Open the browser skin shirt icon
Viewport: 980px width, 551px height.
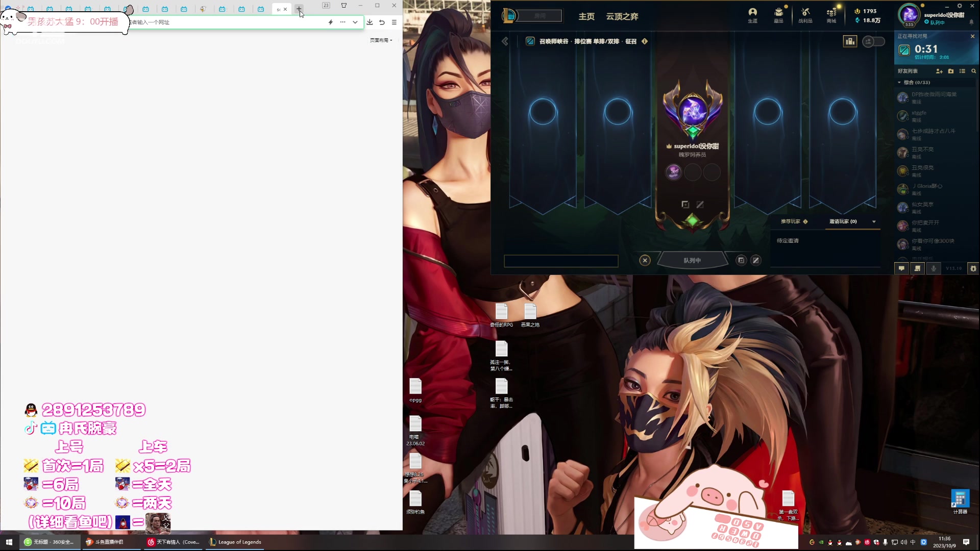[x=344, y=5]
